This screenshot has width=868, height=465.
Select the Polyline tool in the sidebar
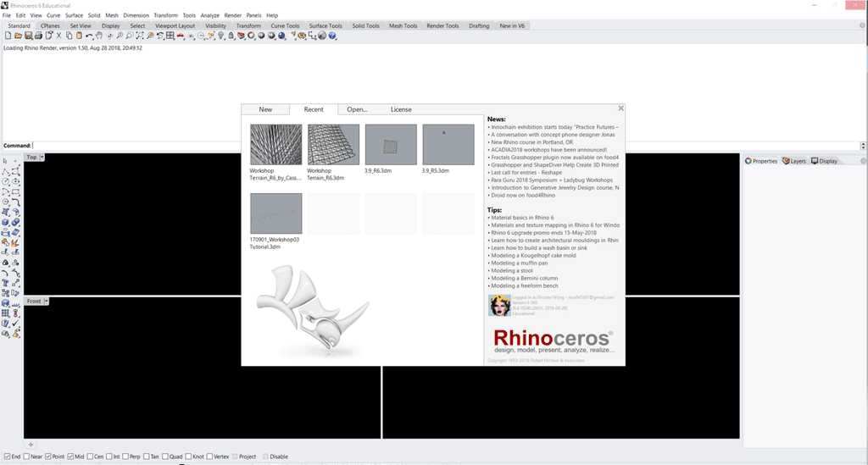click(6, 171)
